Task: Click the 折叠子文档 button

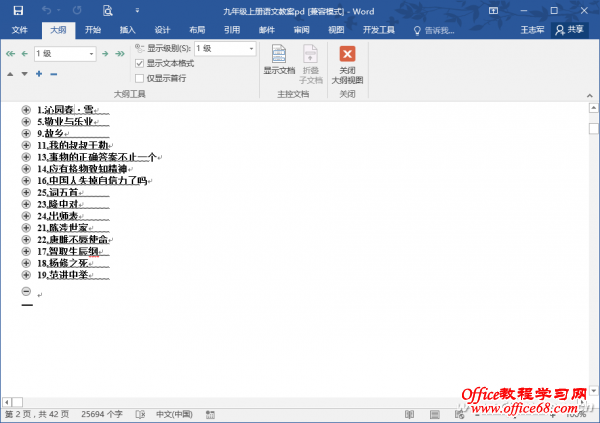Action: 311,64
